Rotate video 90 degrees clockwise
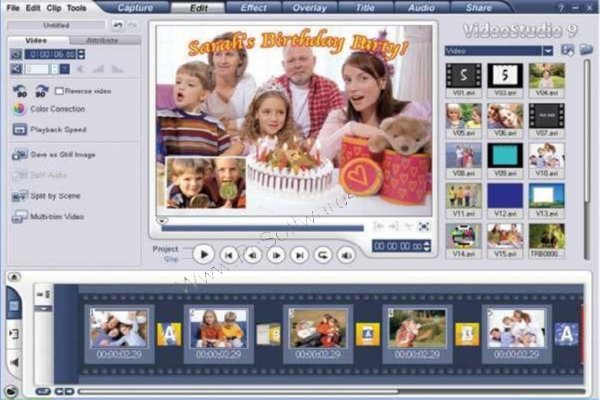This screenshot has height=400, width=600. pyautogui.click(x=41, y=91)
